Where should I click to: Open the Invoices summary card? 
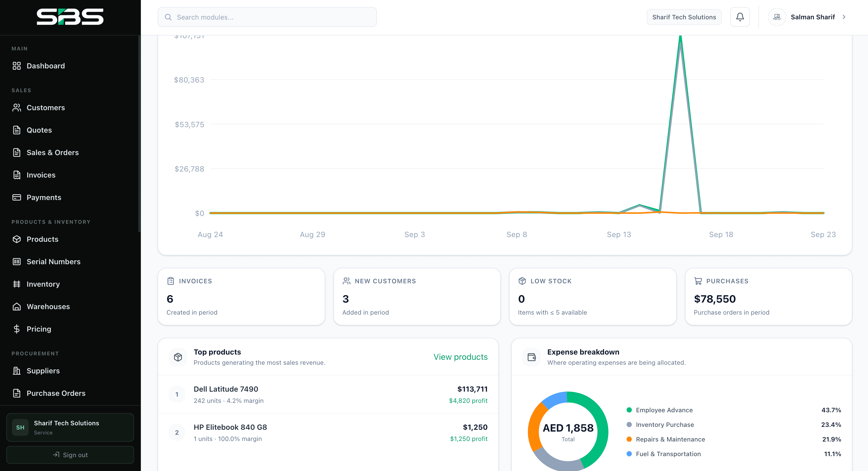pos(241,297)
